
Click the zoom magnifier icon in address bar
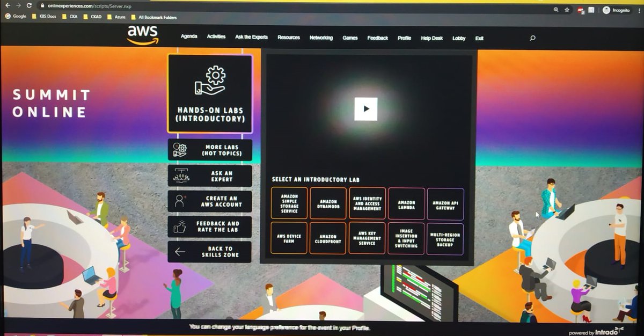(556, 9)
